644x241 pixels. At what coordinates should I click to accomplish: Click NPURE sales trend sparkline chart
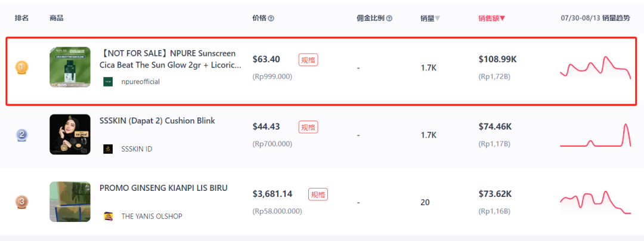click(596, 68)
